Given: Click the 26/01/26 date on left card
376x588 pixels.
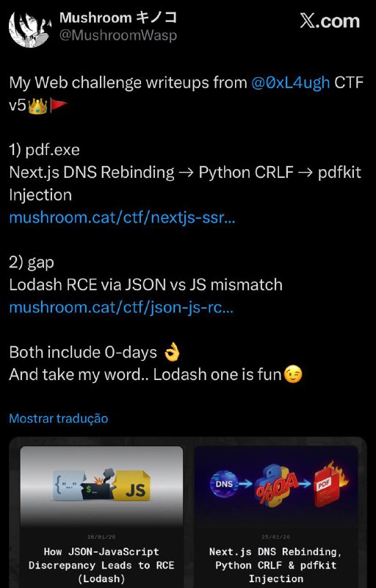Looking at the screenshot, I should point(101,537).
